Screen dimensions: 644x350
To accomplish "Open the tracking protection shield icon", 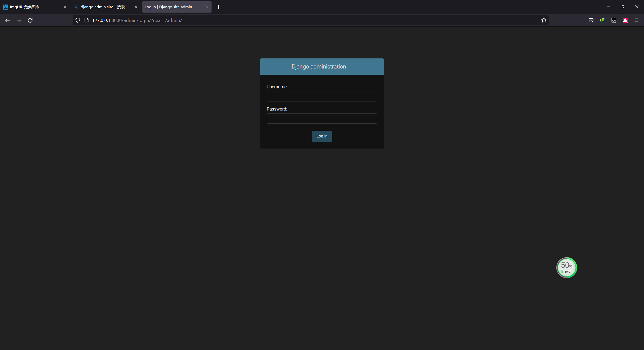I will [78, 20].
